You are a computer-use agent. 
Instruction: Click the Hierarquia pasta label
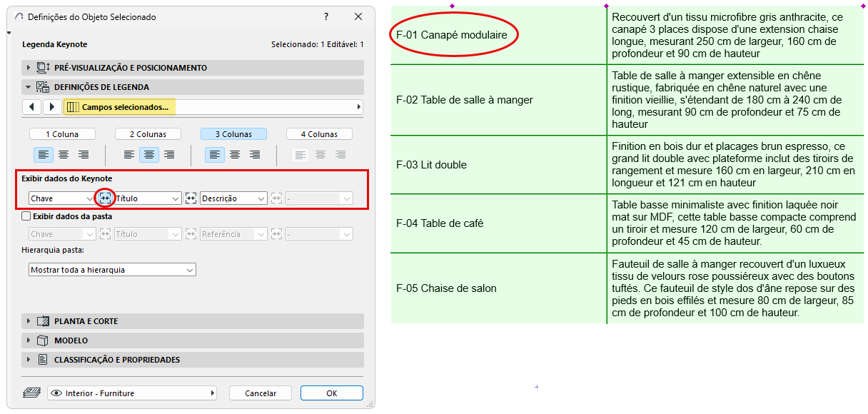pyautogui.click(x=53, y=250)
